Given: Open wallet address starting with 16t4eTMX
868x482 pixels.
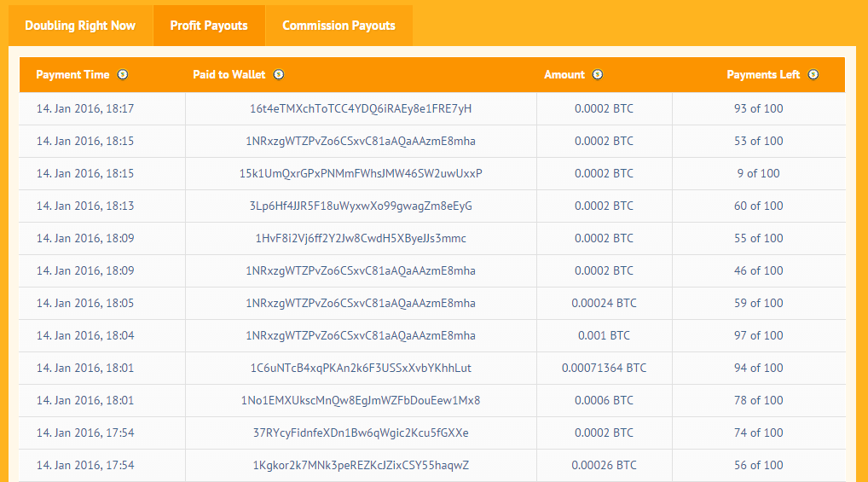Looking at the screenshot, I should point(361,109).
